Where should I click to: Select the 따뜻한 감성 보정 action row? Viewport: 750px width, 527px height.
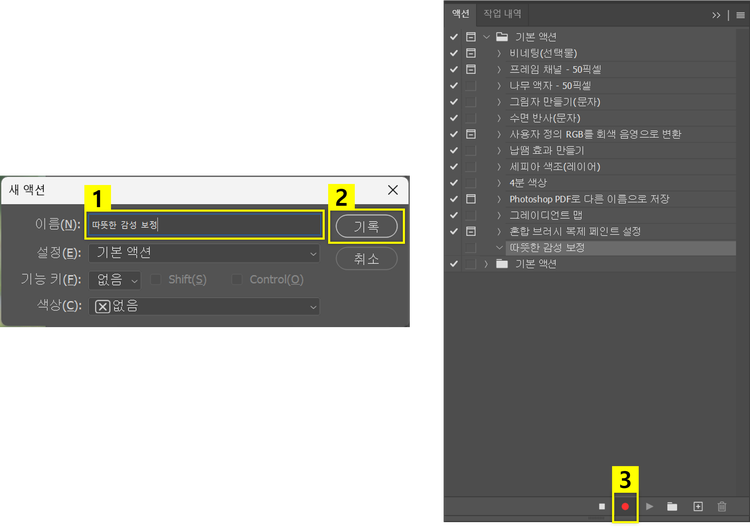[620, 248]
